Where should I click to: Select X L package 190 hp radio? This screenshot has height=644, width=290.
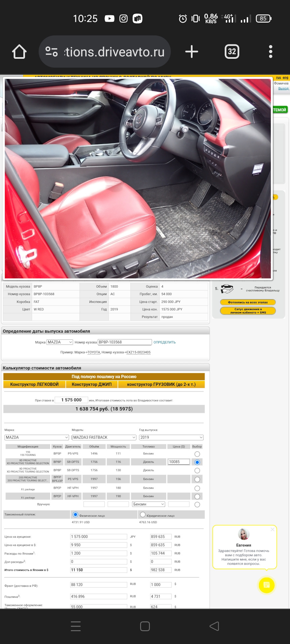point(197,496)
